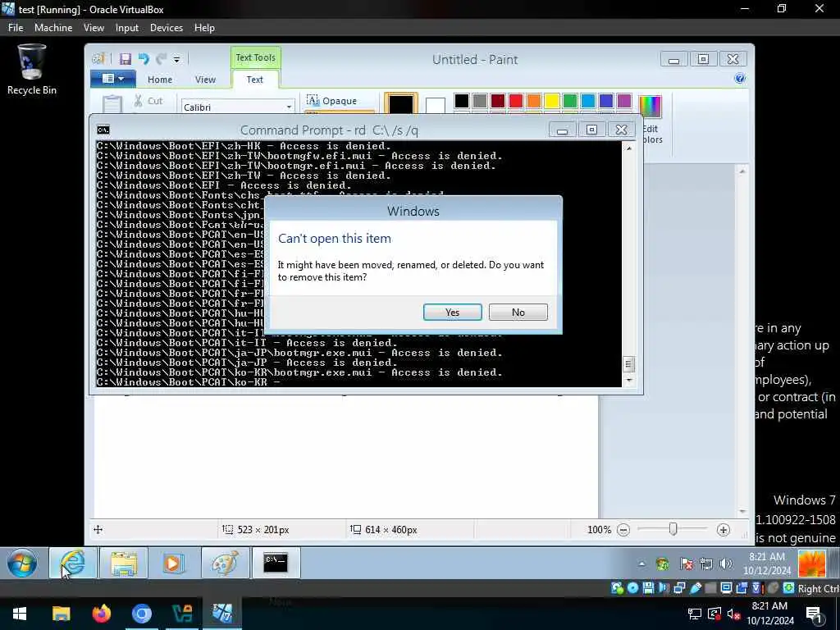Click the Action Center flag tray icon
This screenshot has height=630, width=840.
point(686,564)
